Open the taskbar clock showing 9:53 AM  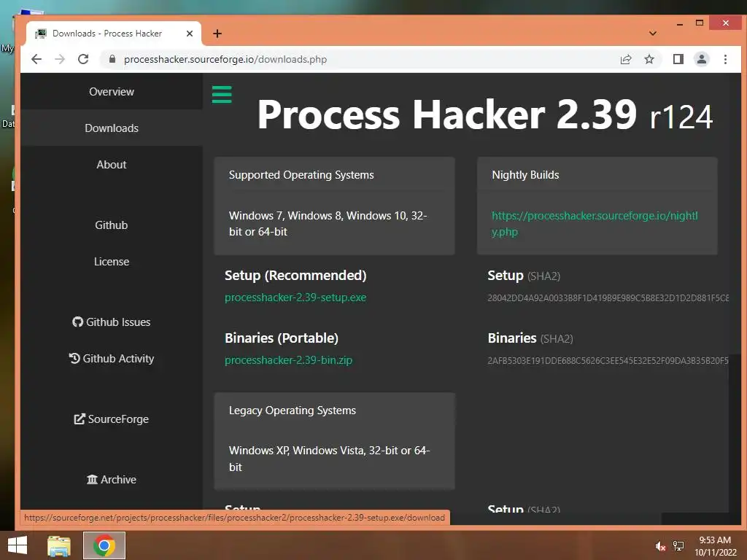[715, 546]
